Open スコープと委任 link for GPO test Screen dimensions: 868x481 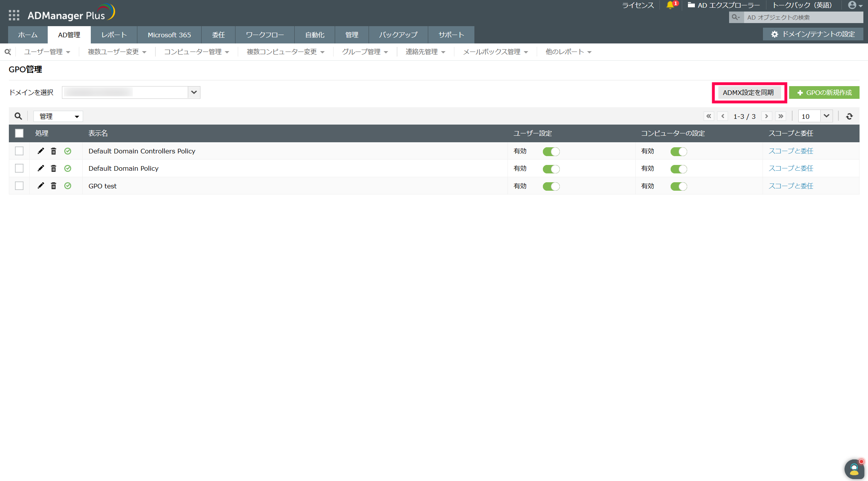point(791,186)
